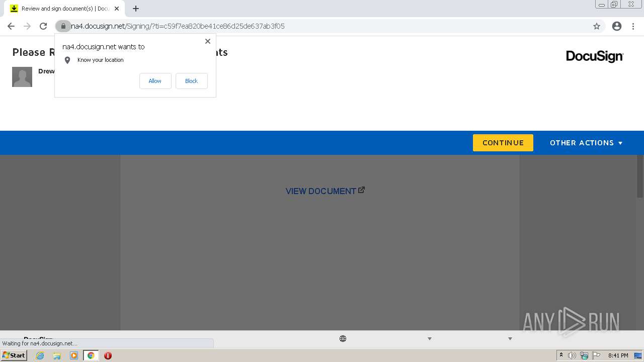Open a new browser tab
The width and height of the screenshot is (644, 362).
136,9
